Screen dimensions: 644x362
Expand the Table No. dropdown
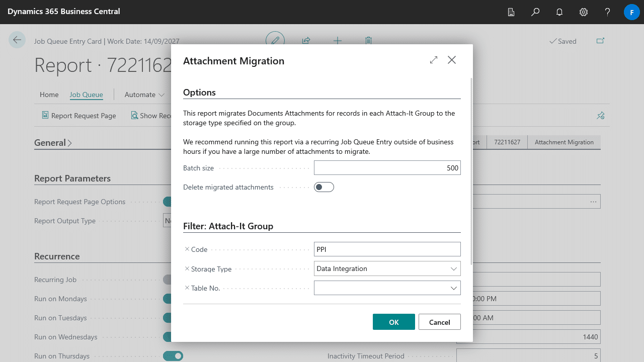click(453, 288)
